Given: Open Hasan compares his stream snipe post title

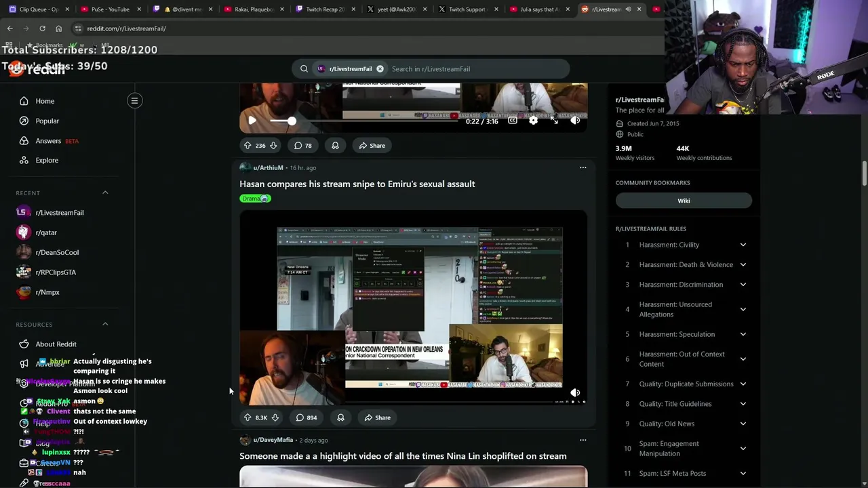Looking at the screenshot, I should (357, 184).
